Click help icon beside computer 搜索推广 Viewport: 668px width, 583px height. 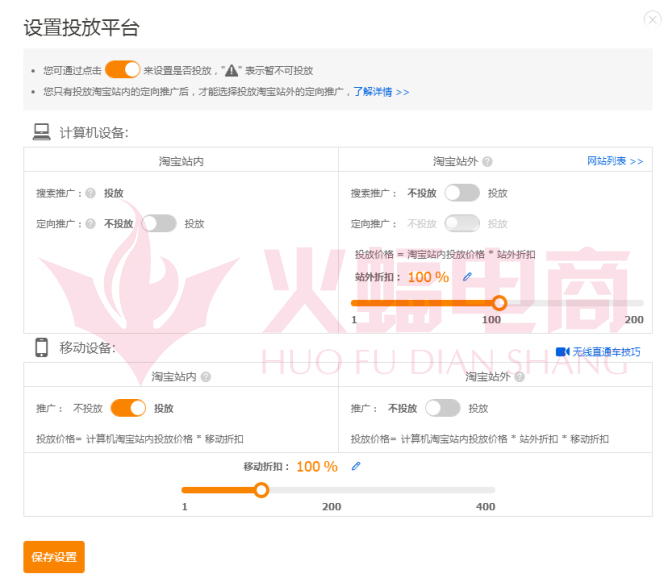coord(90,193)
